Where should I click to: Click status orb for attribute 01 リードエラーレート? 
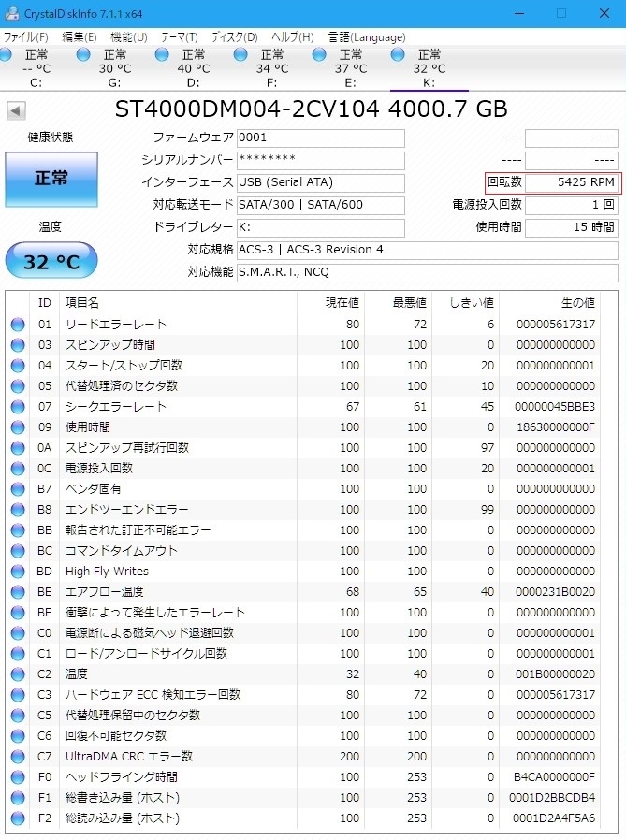coord(18,325)
